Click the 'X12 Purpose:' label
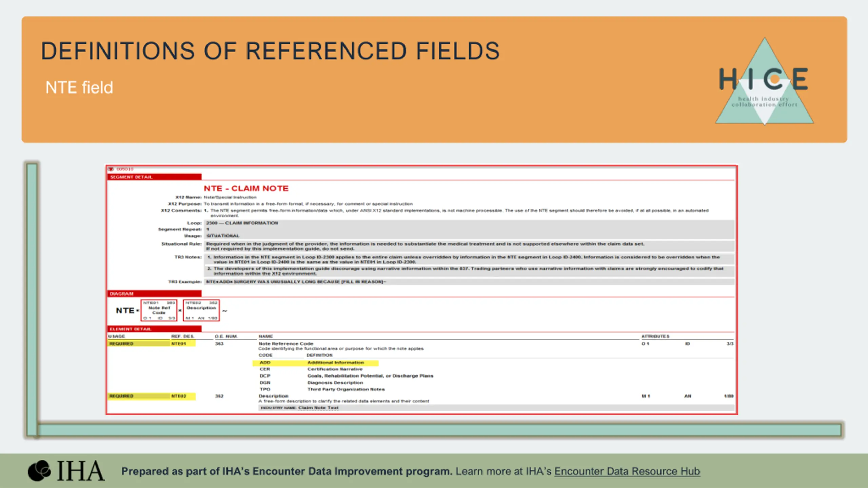The image size is (868, 488). tap(185, 204)
